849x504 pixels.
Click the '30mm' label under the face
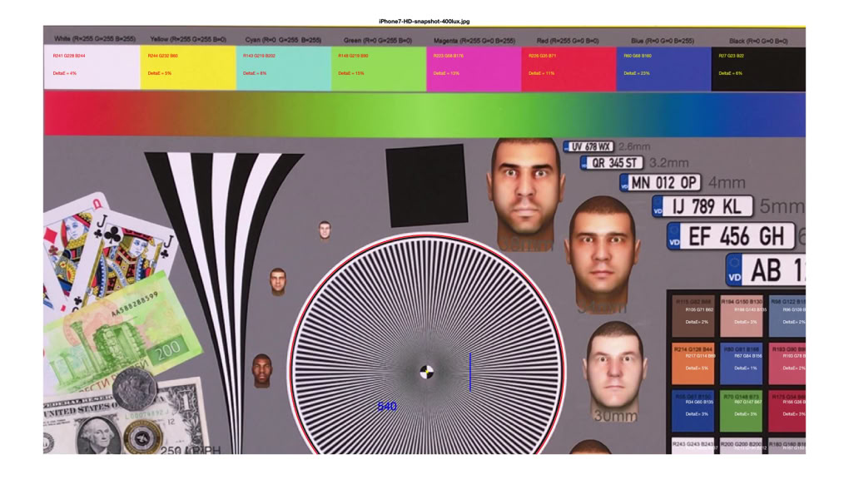click(x=616, y=416)
